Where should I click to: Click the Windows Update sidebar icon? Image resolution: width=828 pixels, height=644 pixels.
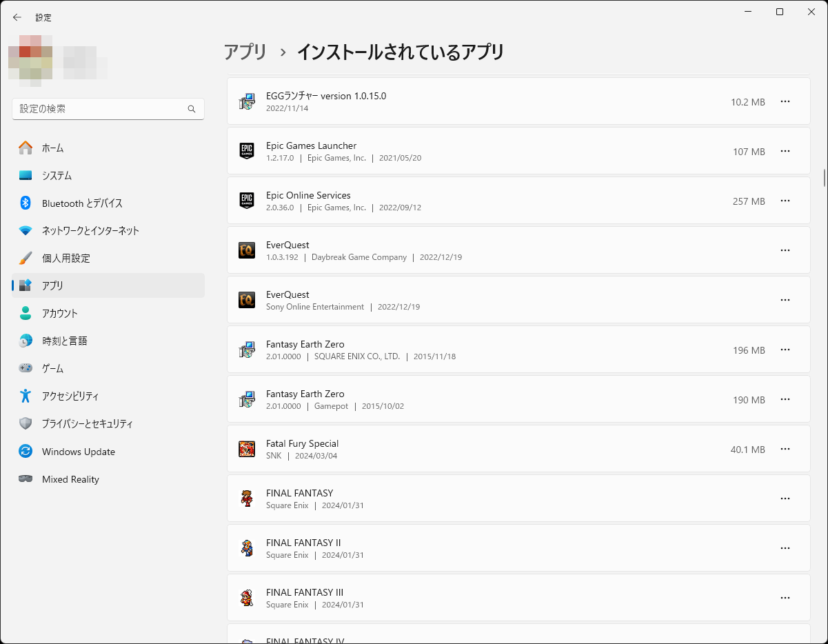pyautogui.click(x=26, y=451)
